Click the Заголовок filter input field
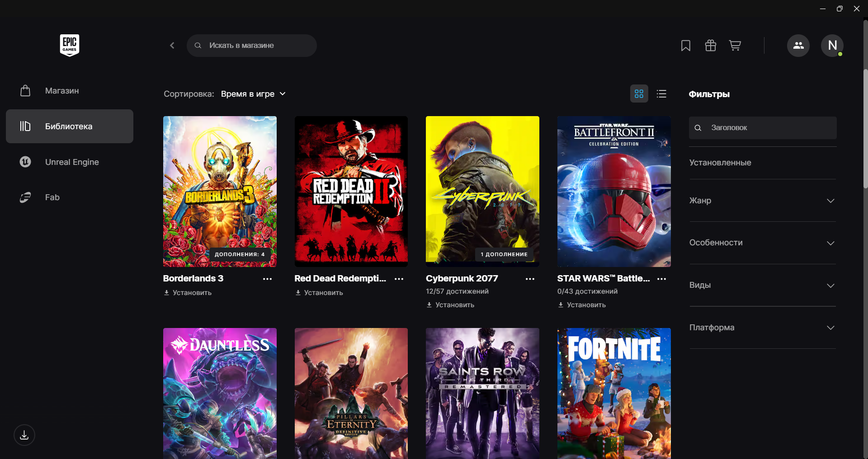Screen dimensions: 868x459 tap(763, 128)
